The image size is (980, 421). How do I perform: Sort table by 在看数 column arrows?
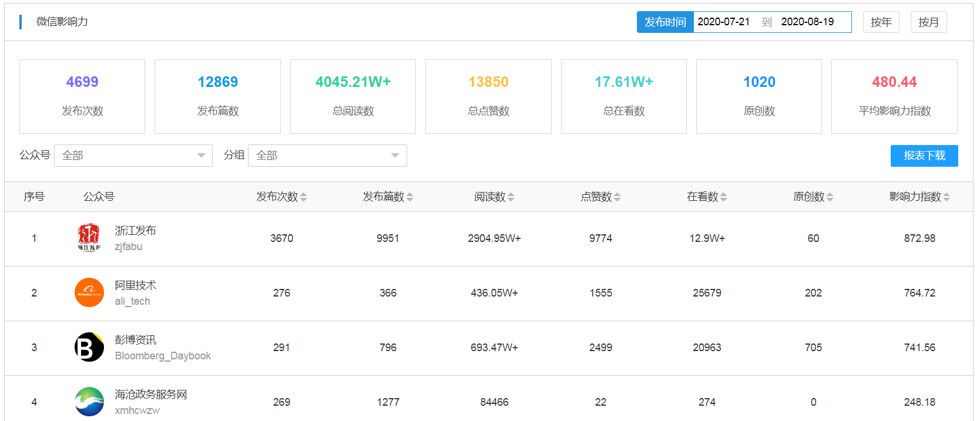(724, 197)
